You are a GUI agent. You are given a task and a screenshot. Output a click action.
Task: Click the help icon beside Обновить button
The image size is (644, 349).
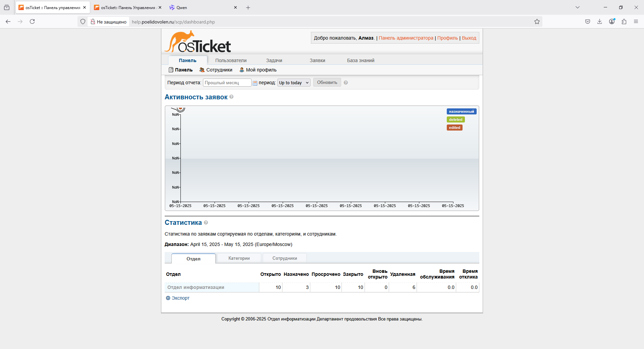pos(346,83)
